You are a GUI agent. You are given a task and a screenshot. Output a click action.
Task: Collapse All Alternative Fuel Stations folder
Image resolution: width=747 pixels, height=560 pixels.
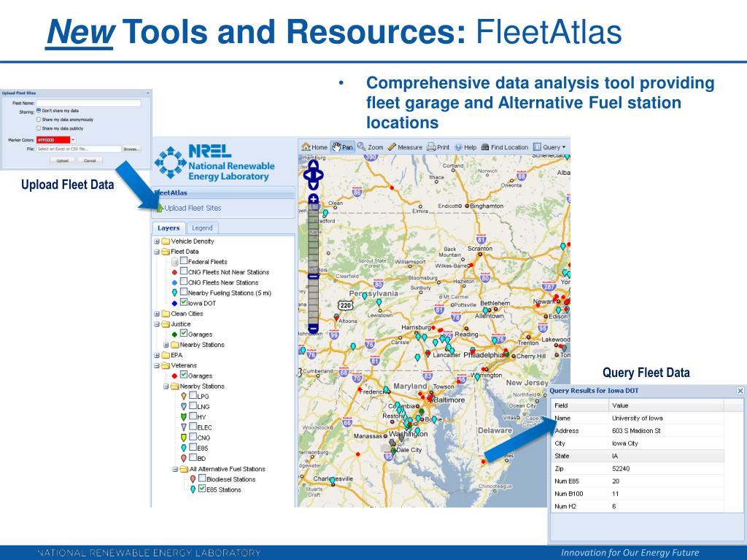point(175,469)
